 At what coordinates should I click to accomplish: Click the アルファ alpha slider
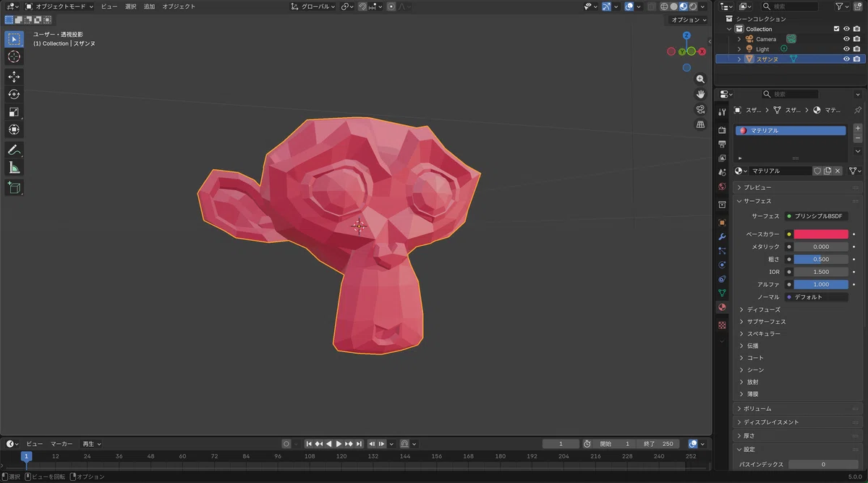pos(821,284)
